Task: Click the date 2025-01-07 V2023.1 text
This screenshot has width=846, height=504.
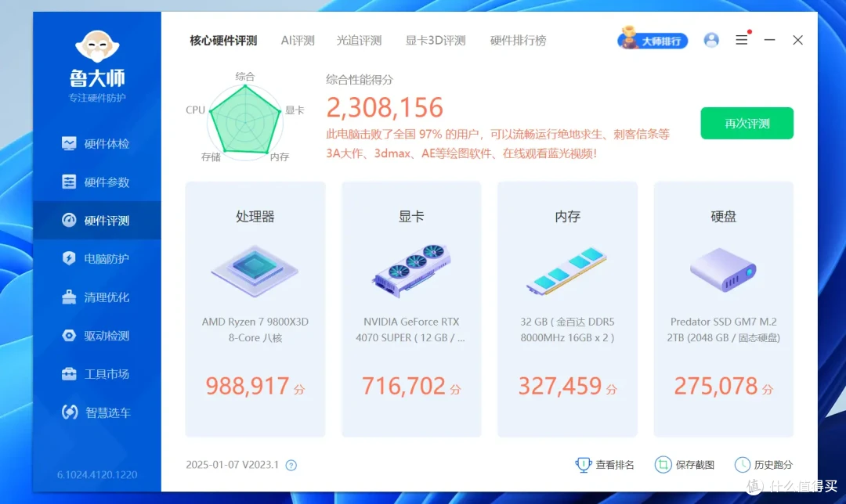Action: pos(233,465)
